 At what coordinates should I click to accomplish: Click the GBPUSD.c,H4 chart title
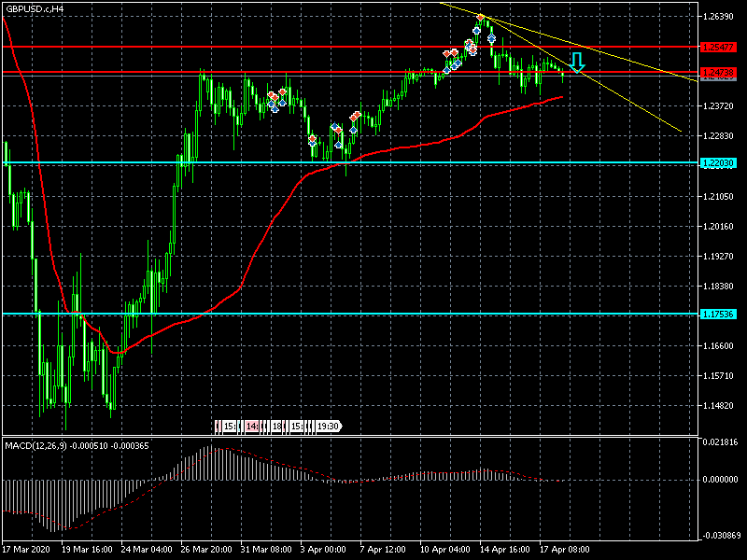35,8
